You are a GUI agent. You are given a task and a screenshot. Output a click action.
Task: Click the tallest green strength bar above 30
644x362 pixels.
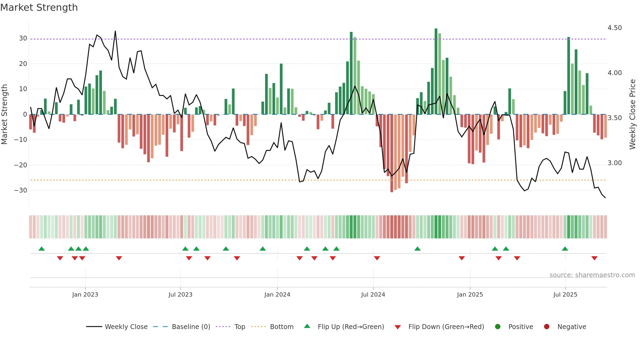point(436,71)
